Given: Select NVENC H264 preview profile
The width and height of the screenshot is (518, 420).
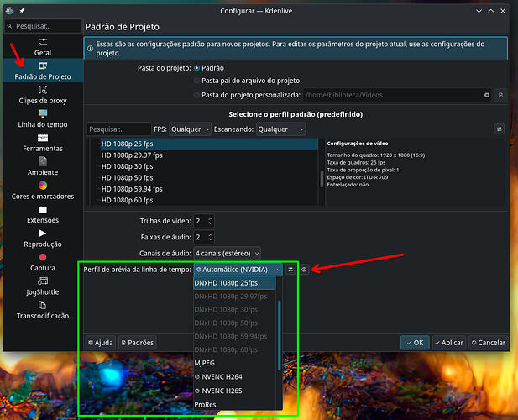Looking at the screenshot, I should [222, 377].
